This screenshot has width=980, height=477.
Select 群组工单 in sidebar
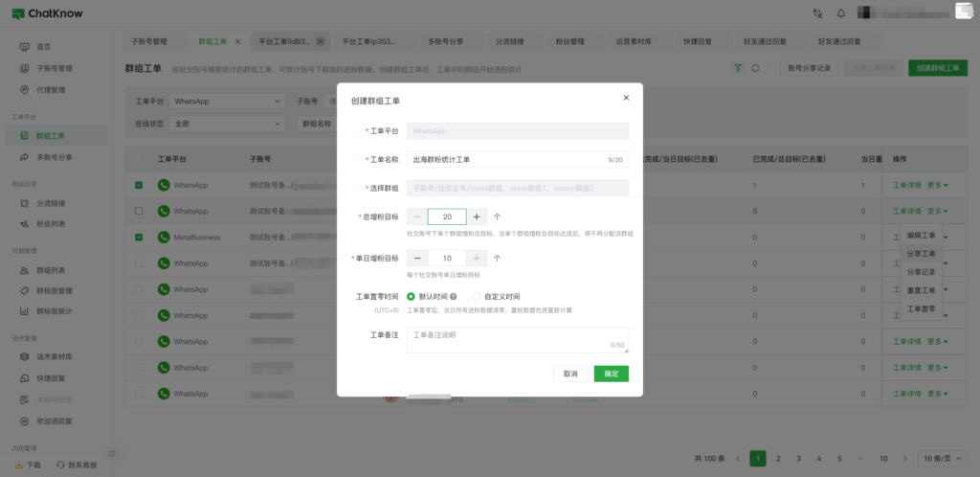coord(56,136)
